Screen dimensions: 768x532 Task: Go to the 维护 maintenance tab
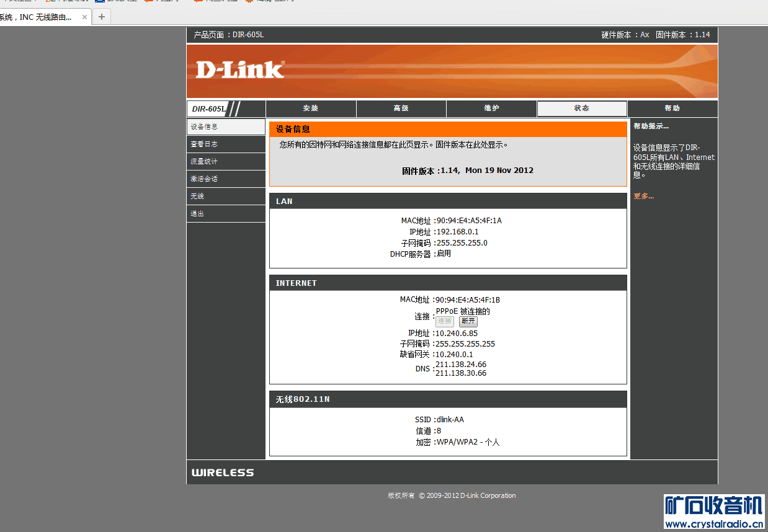[x=491, y=109]
